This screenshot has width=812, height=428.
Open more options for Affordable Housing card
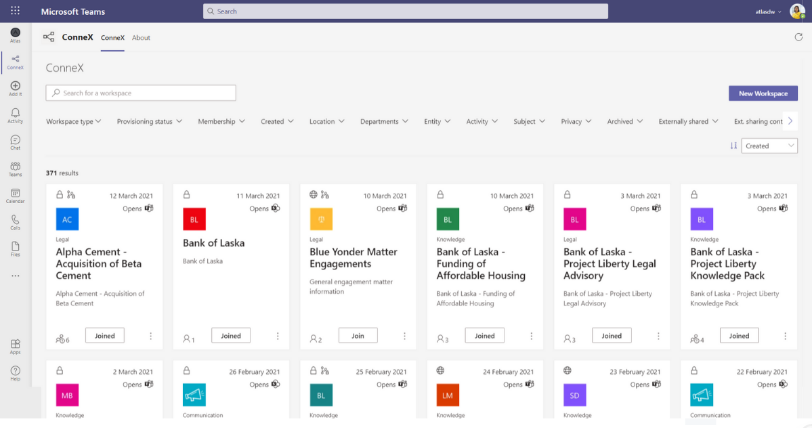coord(531,336)
